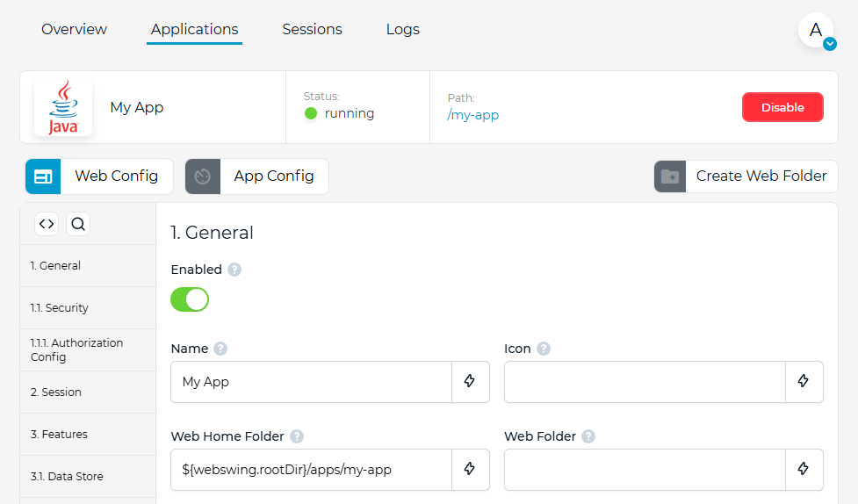This screenshot has height=504, width=858.
Task: Switch to the Sessions tab
Action: (312, 29)
